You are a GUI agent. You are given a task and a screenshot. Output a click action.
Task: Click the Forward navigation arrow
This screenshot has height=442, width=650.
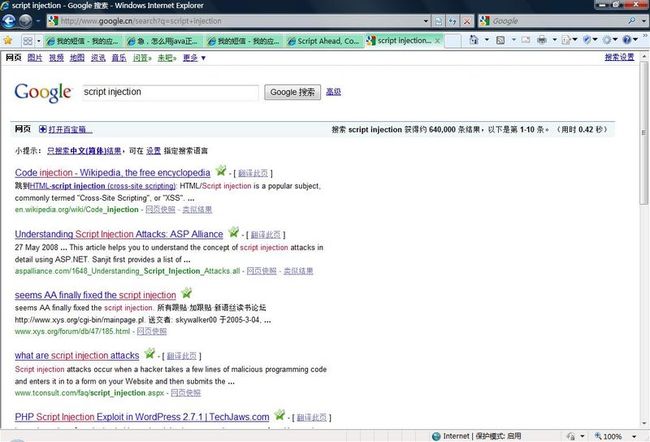pos(25,21)
